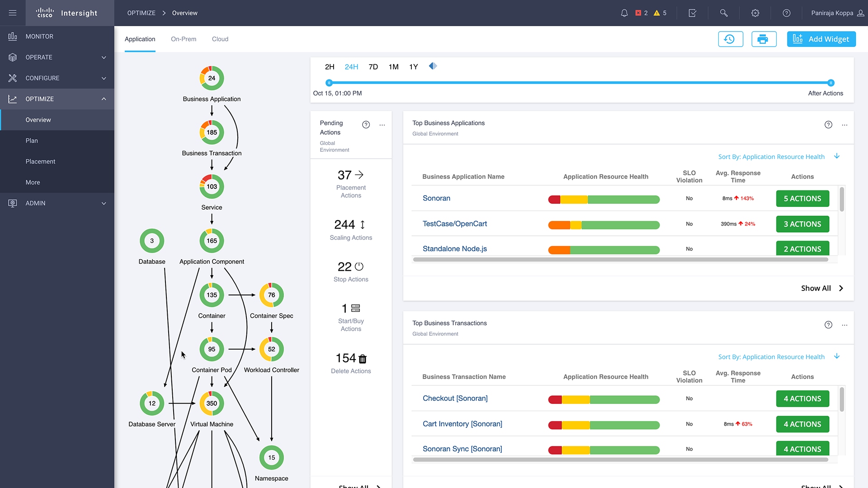Show All Top Business Applications
Image resolution: width=868 pixels, height=488 pixels.
(x=822, y=288)
